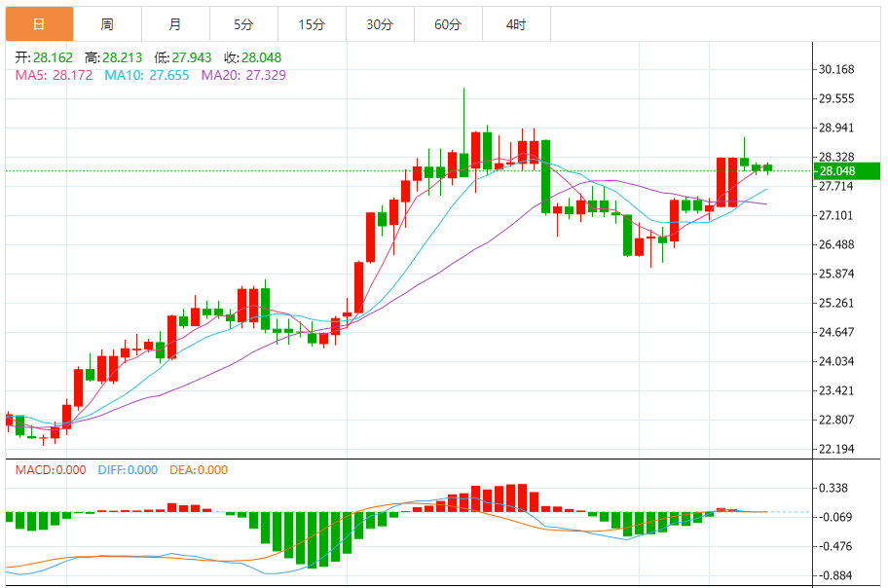This screenshot has height=588, width=888.
Task: Open the 4时 four-hour tab
Action: 516,24
